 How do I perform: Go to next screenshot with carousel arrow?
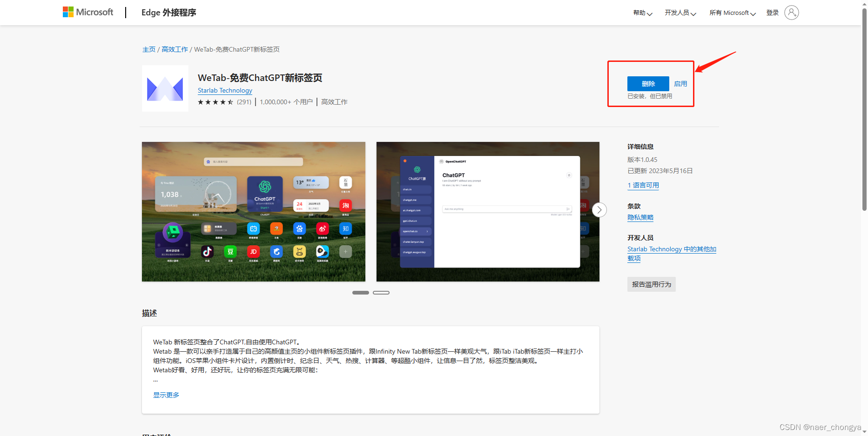599,210
